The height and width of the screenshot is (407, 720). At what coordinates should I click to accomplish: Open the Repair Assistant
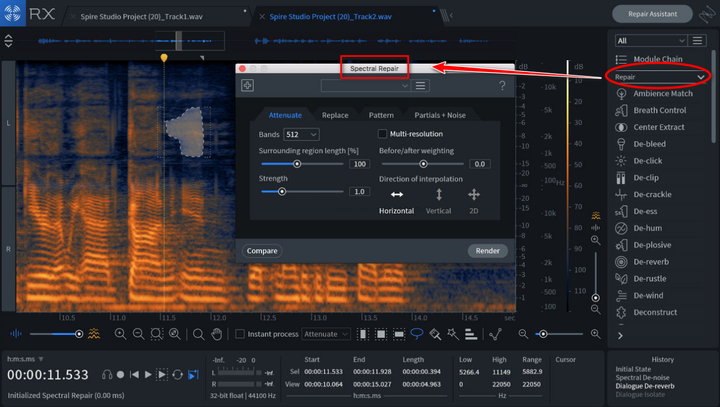(x=652, y=14)
